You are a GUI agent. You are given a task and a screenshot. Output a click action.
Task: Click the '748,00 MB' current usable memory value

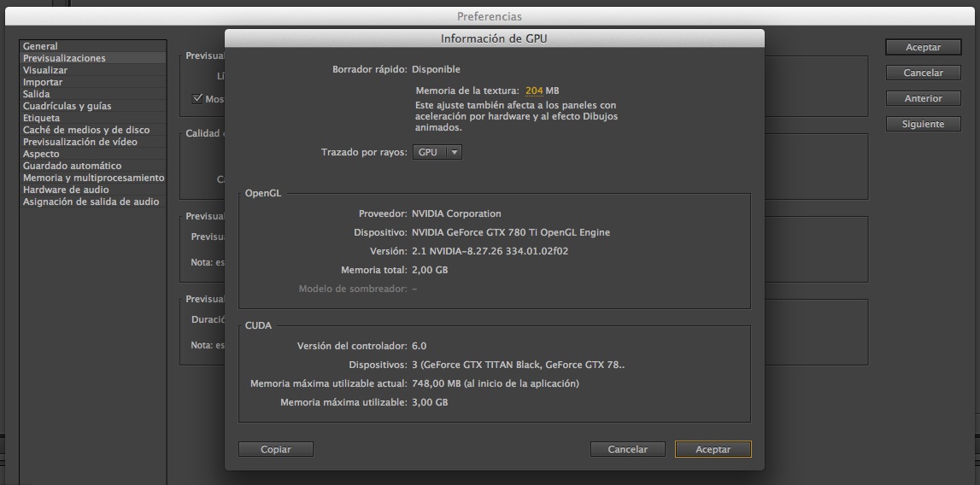(437, 383)
